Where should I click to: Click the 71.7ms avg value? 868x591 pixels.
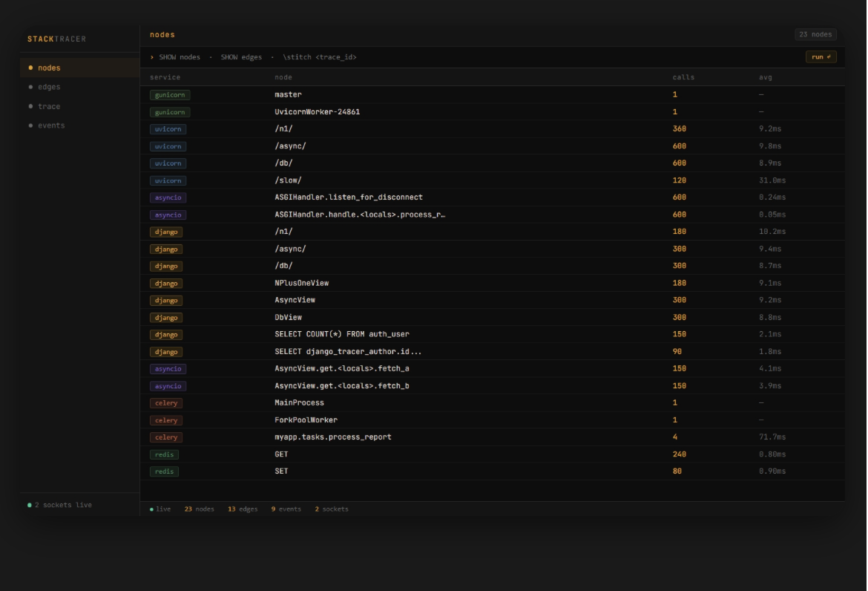pos(772,437)
